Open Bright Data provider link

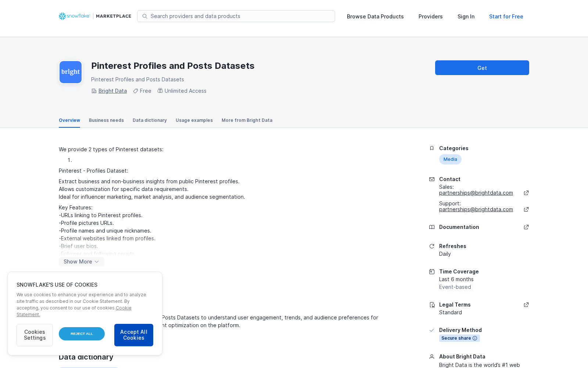(x=112, y=91)
